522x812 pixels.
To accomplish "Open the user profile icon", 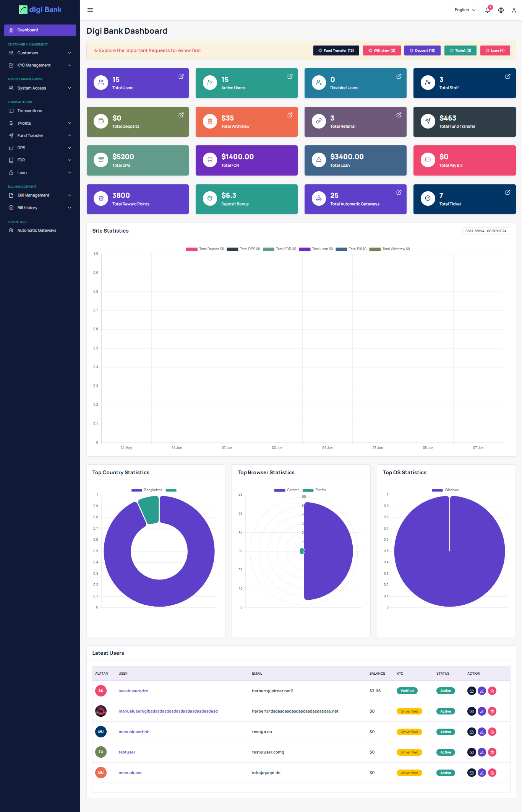I will click(x=514, y=10).
